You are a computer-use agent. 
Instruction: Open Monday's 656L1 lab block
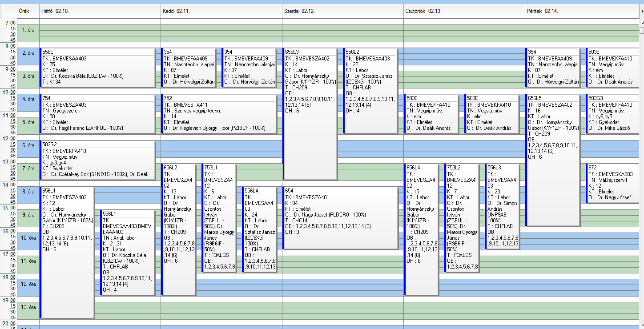coord(67,253)
